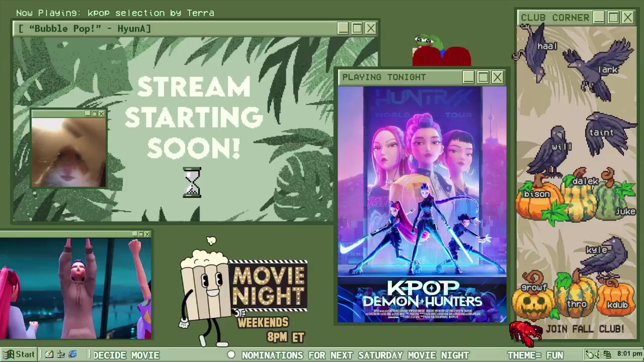Launch the Internet Explorer quick-launch icon
This screenshot has width=644, height=362.
(x=73, y=354)
